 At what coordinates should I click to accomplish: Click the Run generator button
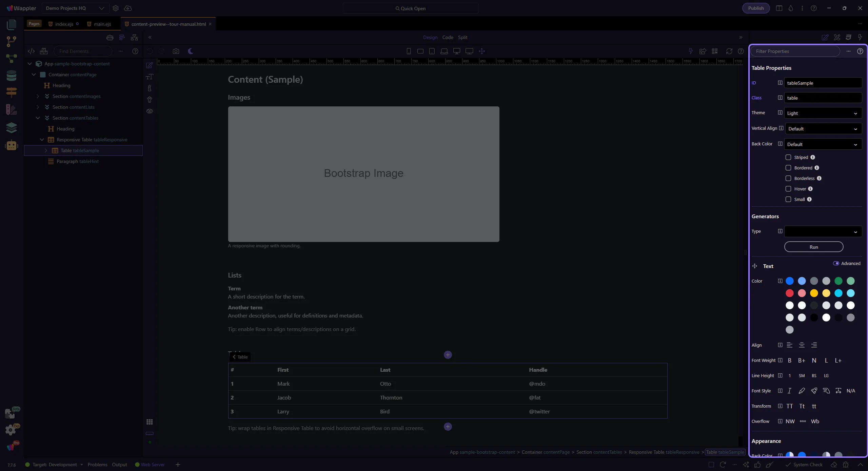click(x=813, y=247)
